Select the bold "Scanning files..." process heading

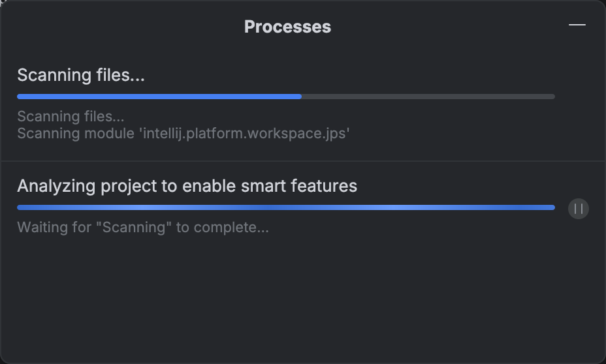pyautogui.click(x=81, y=75)
